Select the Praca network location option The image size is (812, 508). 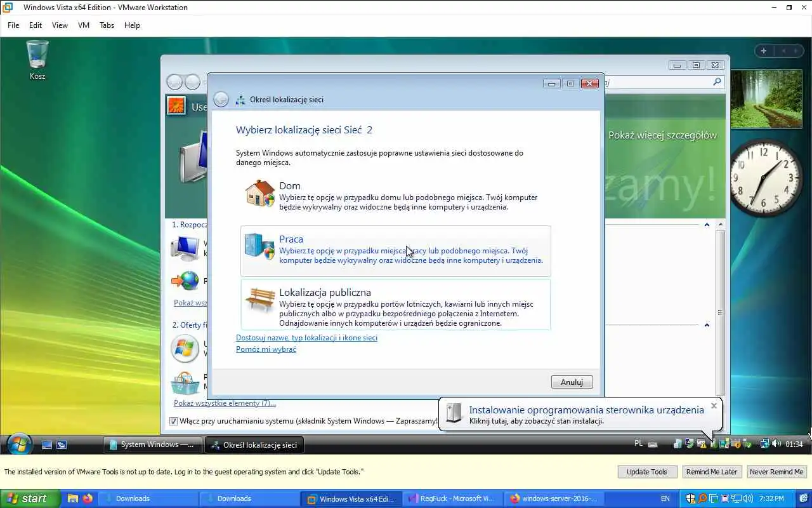click(396, 251)
